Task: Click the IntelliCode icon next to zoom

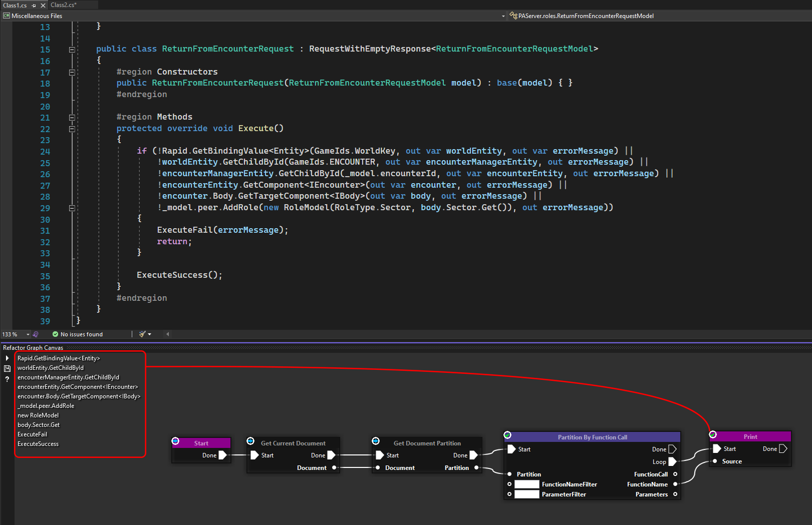Action: [x=36, y=334]
